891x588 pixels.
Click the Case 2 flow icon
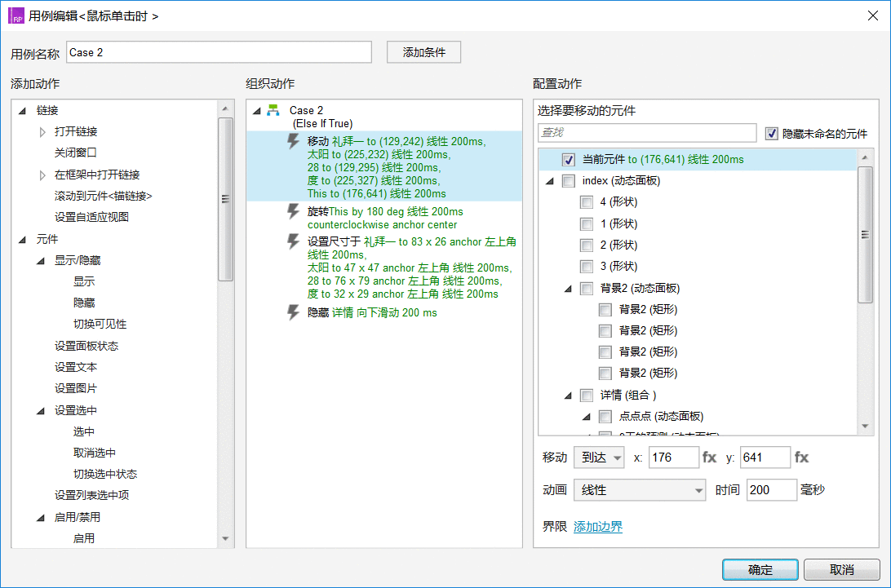[273, 110]
